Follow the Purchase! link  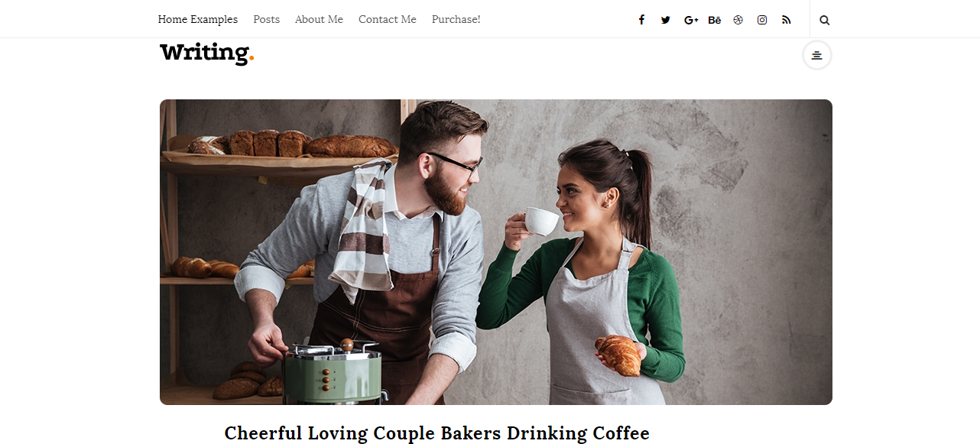click(456, 19)
